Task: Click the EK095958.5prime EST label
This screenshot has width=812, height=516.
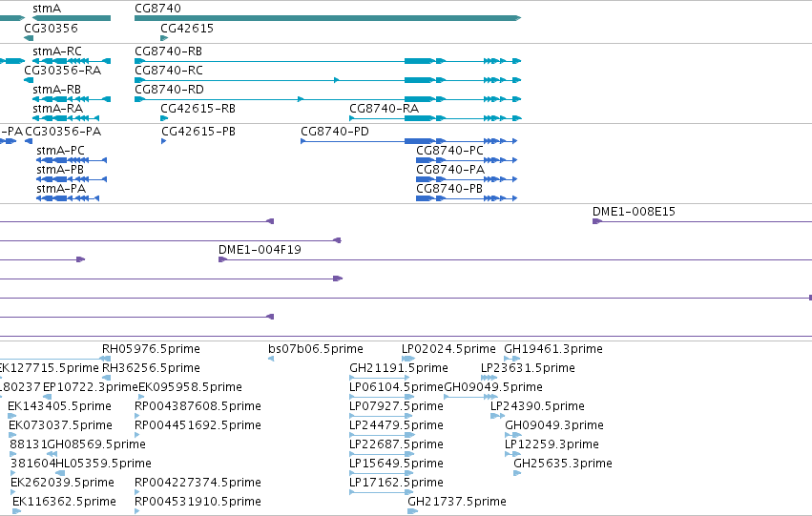Action: pos(190,387)
